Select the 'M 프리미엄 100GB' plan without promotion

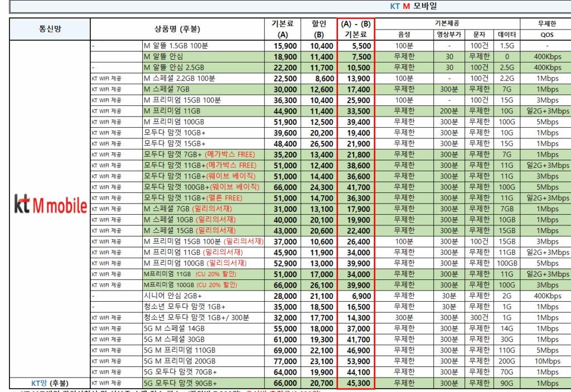(174, 122)
